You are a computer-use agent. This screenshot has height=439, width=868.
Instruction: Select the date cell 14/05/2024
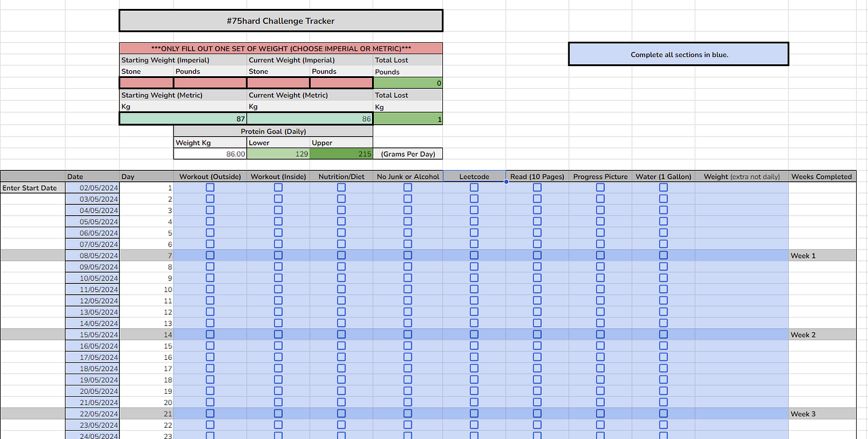92,323
